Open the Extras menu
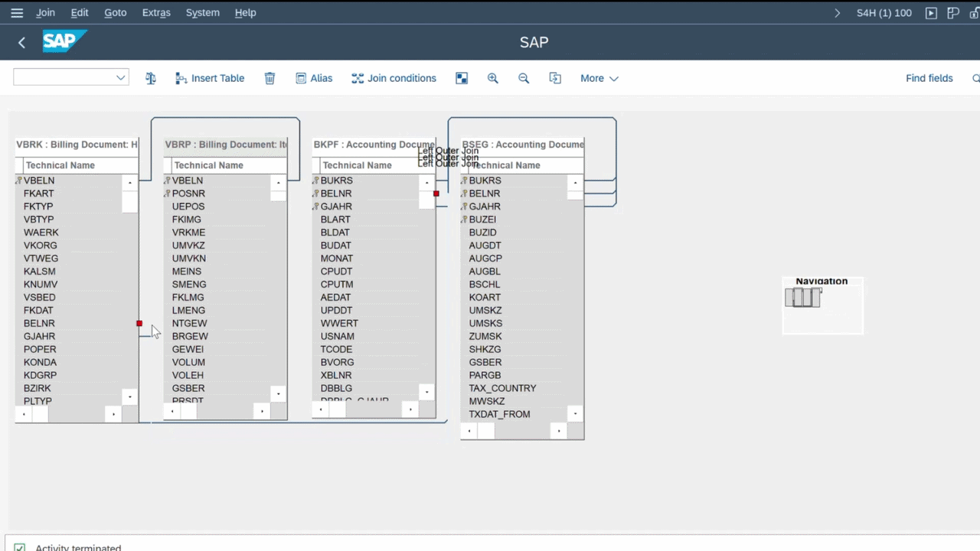The image size is (980, 551). click(x=156, y=13)
